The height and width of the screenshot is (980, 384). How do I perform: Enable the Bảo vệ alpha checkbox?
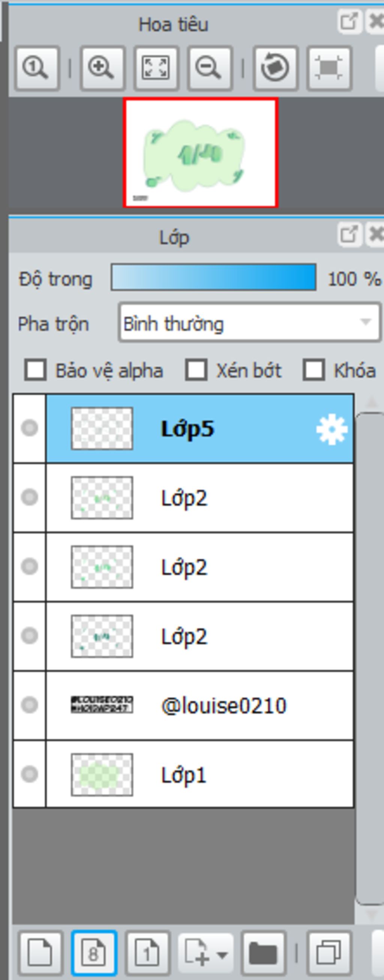(x=35, y=370)
